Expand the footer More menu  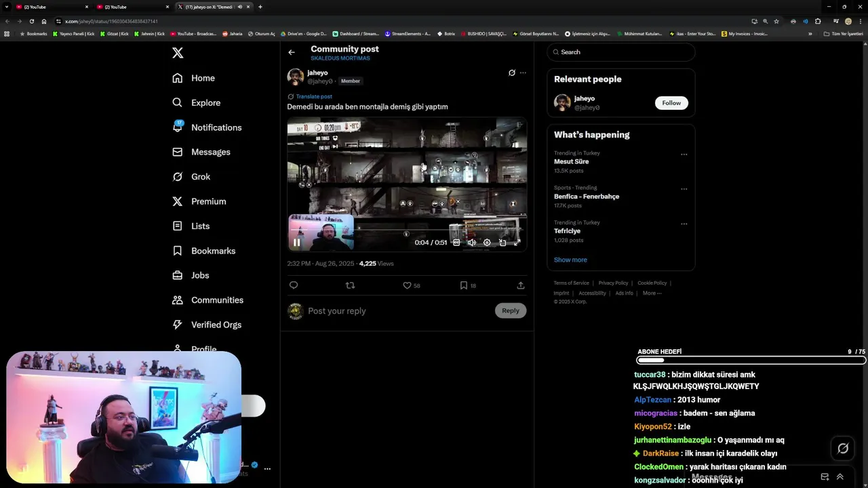(652, 293)
